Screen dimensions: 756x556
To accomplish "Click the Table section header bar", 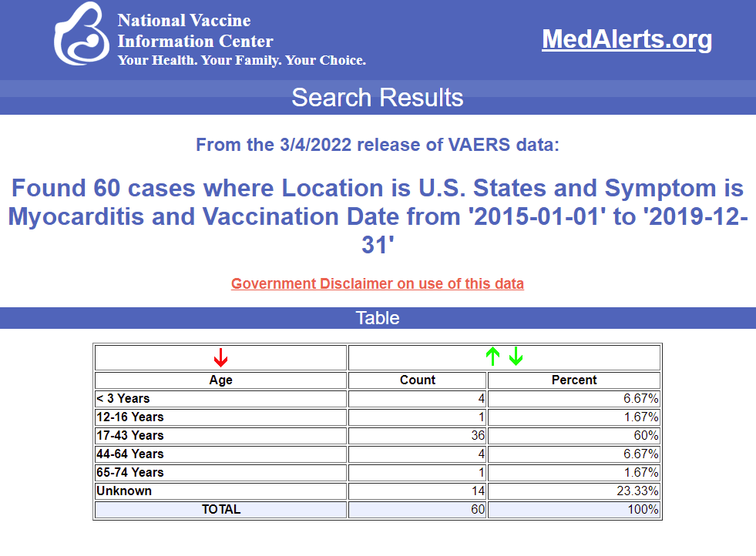I will pyautogui.click(x=378, y=318).
